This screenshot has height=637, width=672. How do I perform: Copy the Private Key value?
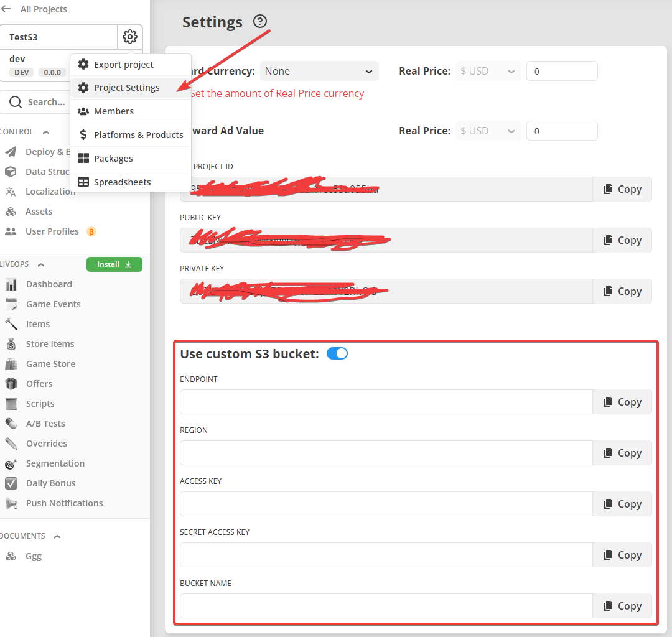(622, 291)
